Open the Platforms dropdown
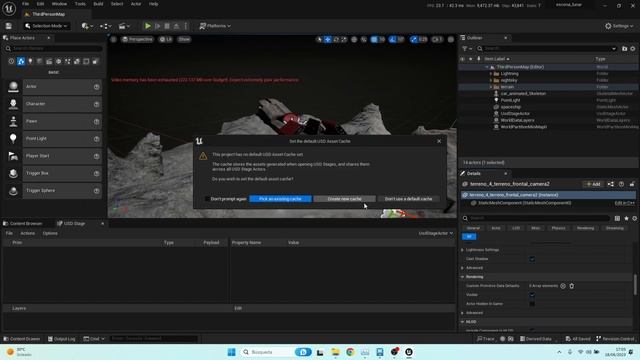 click(x=215, y=26)
